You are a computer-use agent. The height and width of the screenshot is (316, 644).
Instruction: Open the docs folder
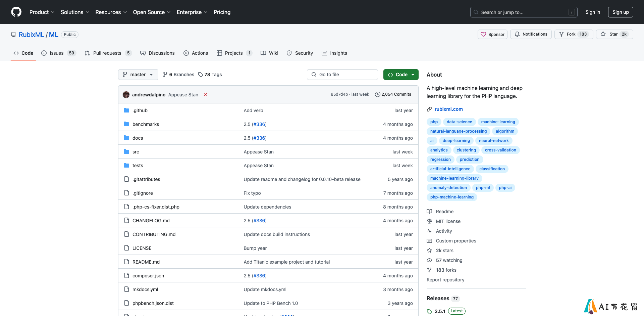pyautogui.click(x=138, y=138)
